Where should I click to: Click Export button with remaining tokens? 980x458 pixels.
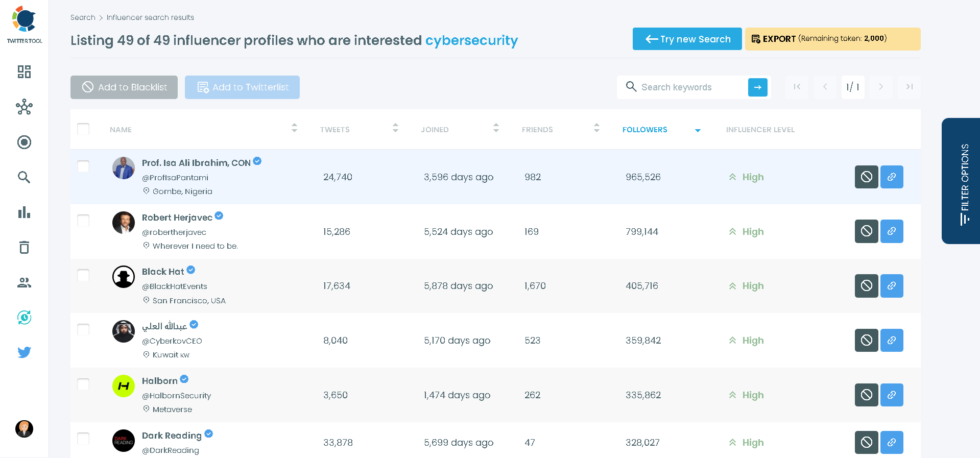pyautogui.click(x=832, y=39)
